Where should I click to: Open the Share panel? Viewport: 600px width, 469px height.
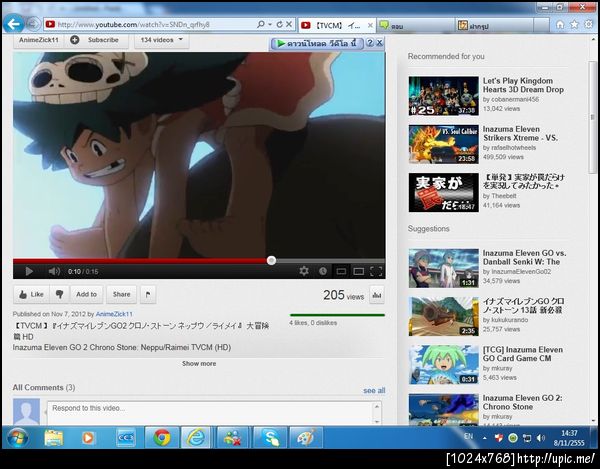[x=121, y=294]
